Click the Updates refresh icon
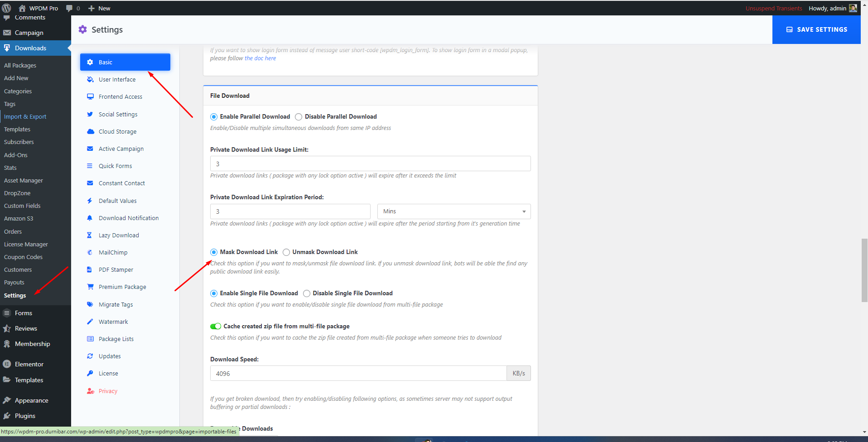The height and width of the screenshot is (442, 868). (90, 356)
